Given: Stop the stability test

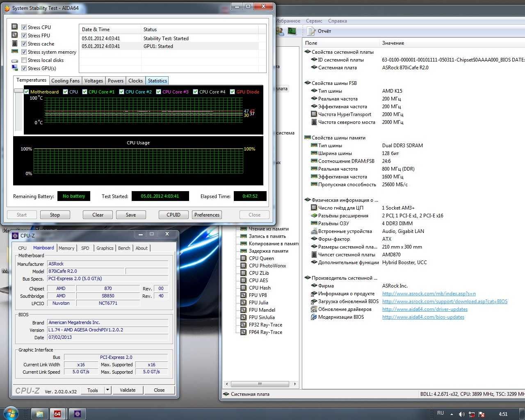Looking at the screenshot, I should [x=55, y=215].
